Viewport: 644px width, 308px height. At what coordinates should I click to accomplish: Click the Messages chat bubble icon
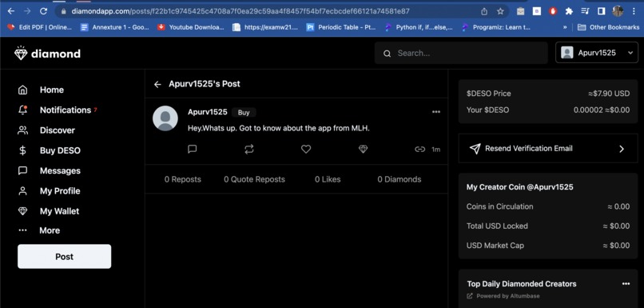23,170
